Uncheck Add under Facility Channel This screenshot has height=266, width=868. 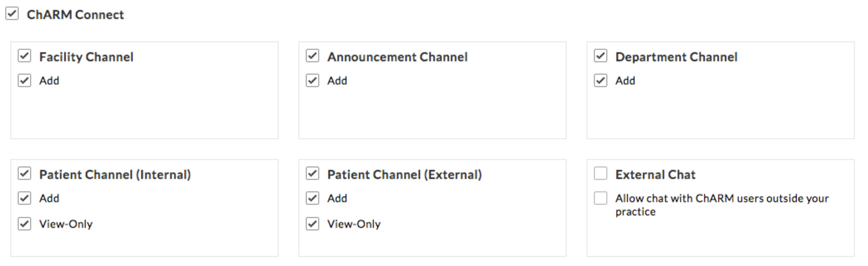coord(24,80)
